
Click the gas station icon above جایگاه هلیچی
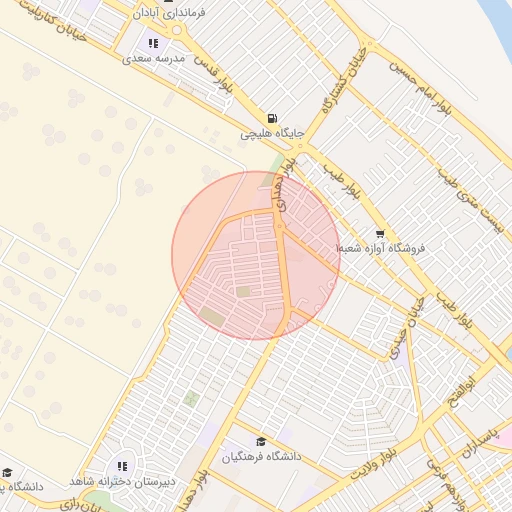(x=272, y=118)
